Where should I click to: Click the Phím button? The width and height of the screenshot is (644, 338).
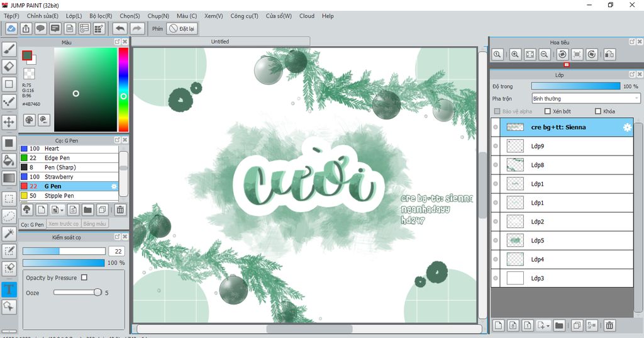point(157,29)
